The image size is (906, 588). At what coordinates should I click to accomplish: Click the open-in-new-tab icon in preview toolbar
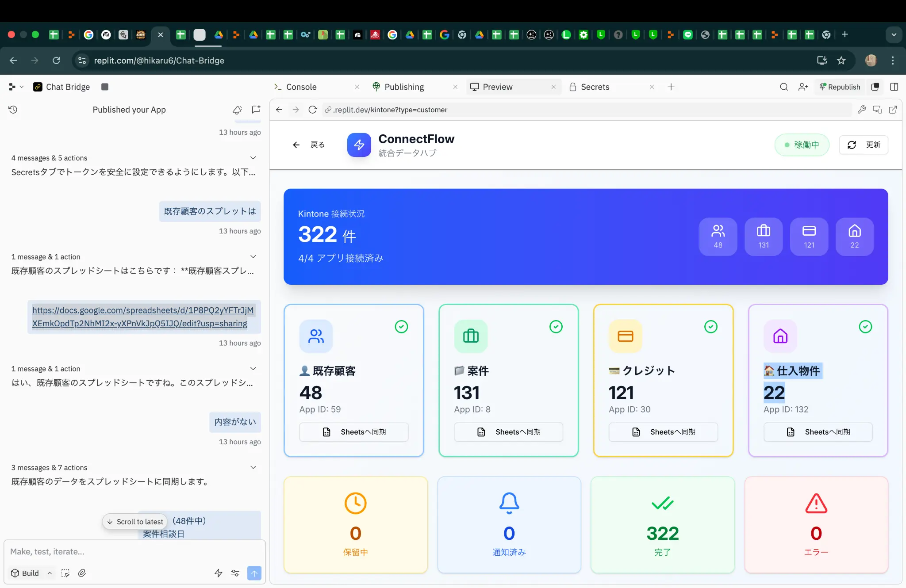pos(893,110)
